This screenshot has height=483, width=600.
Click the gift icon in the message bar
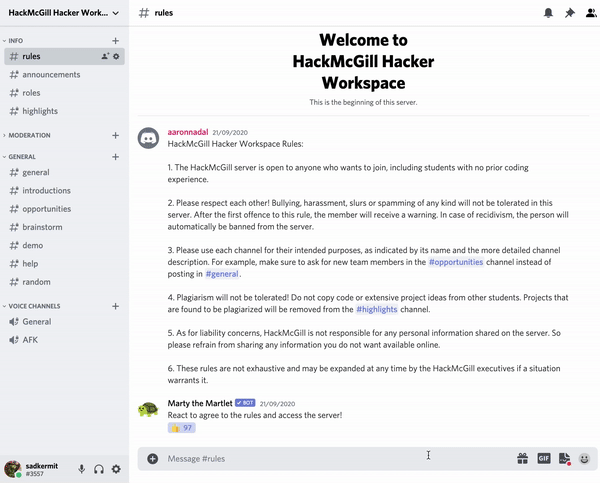522,458
